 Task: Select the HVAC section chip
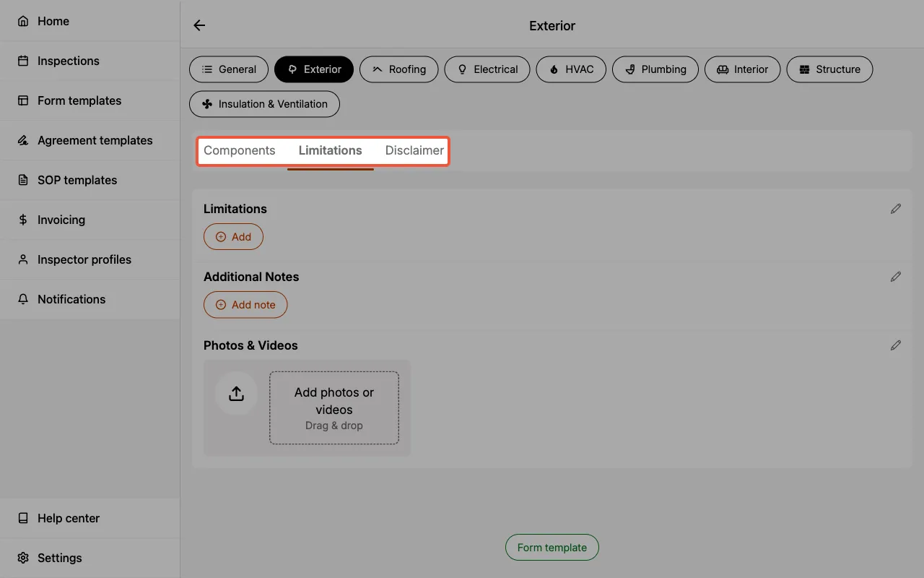[x=571, y=69]
